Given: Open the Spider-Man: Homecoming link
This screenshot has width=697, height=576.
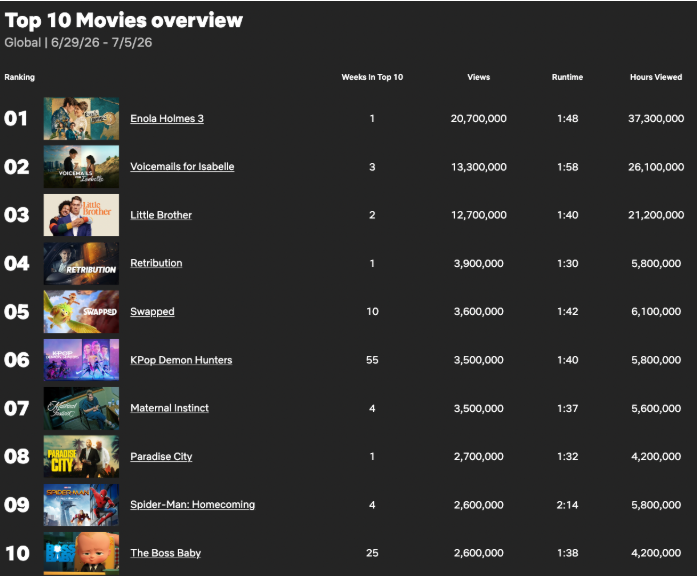Looking at the screenshot, I should [x=192, y=505].
